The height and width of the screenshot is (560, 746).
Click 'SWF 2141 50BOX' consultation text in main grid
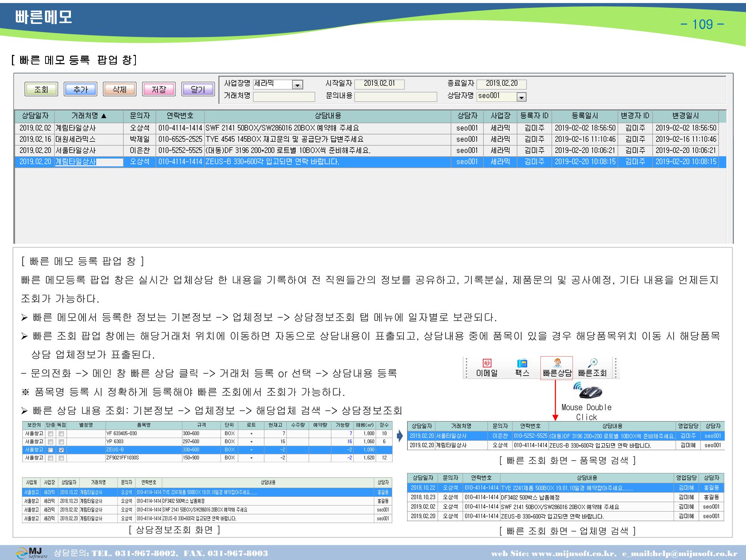[282, 128]
